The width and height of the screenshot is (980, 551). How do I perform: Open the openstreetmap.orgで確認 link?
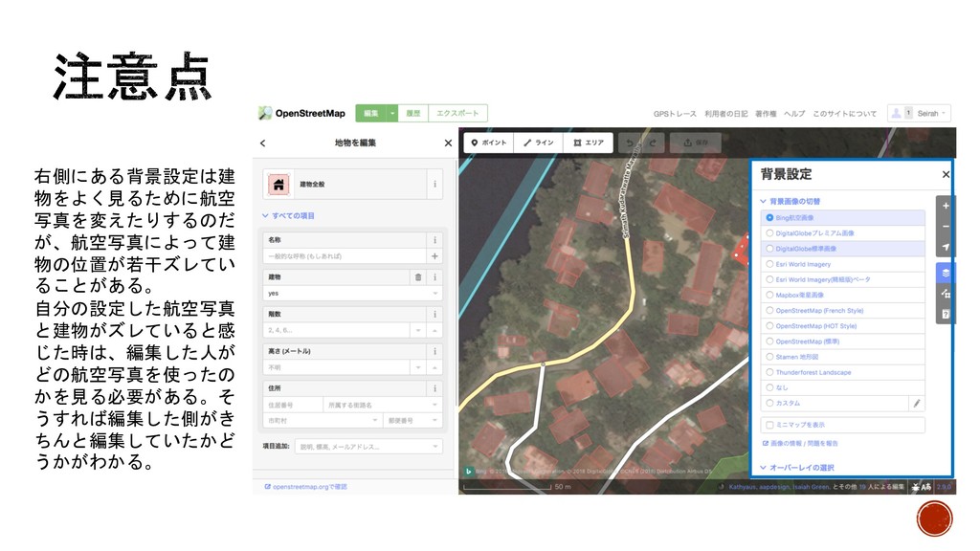click(305, 487)
